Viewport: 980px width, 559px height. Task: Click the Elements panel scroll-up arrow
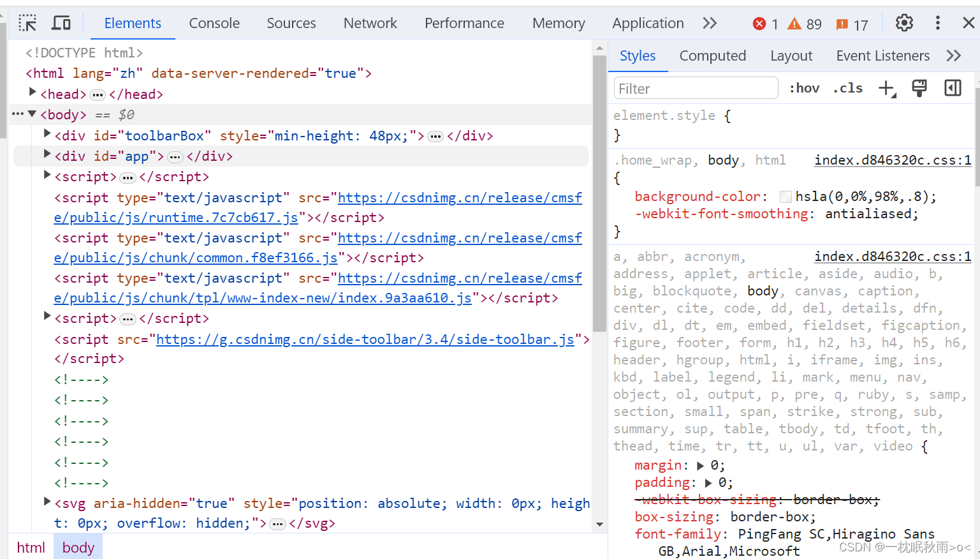[599, 48]
